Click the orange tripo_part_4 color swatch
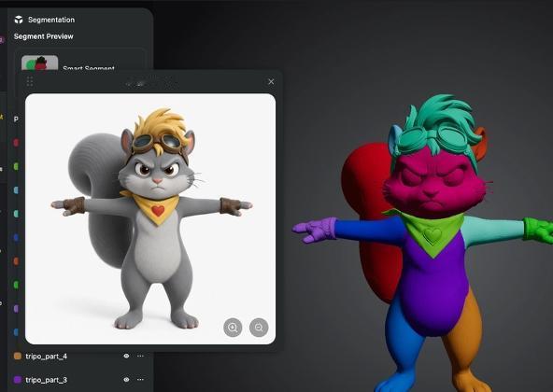The width and height of the screenshot is (553, 392). coord(17,356)
